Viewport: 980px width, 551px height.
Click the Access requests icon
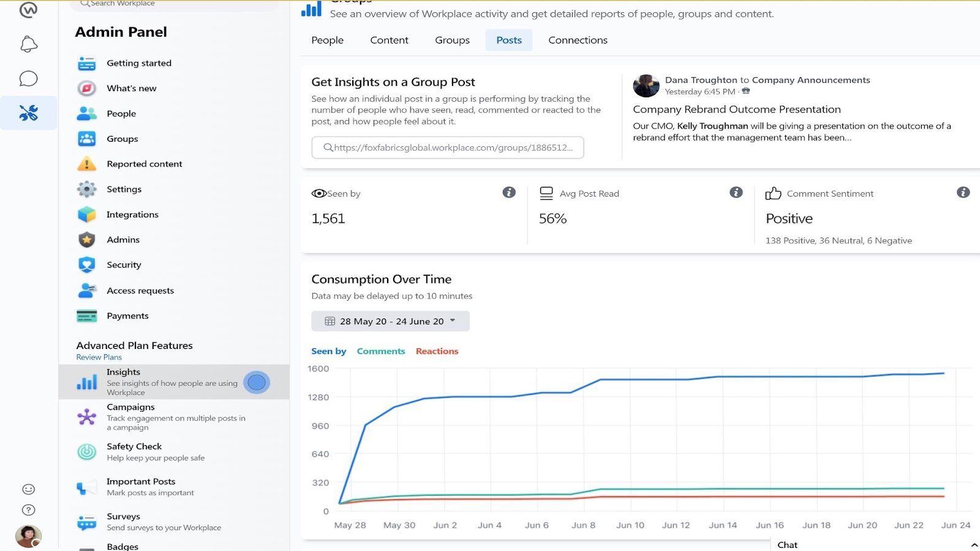87,290
